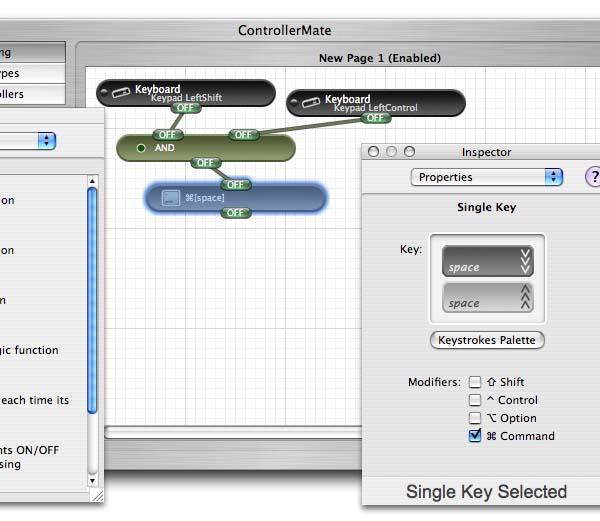Click the keyboard icon on LeftShift block
This screenshot has height=521, width=600.
click(121, 92)
